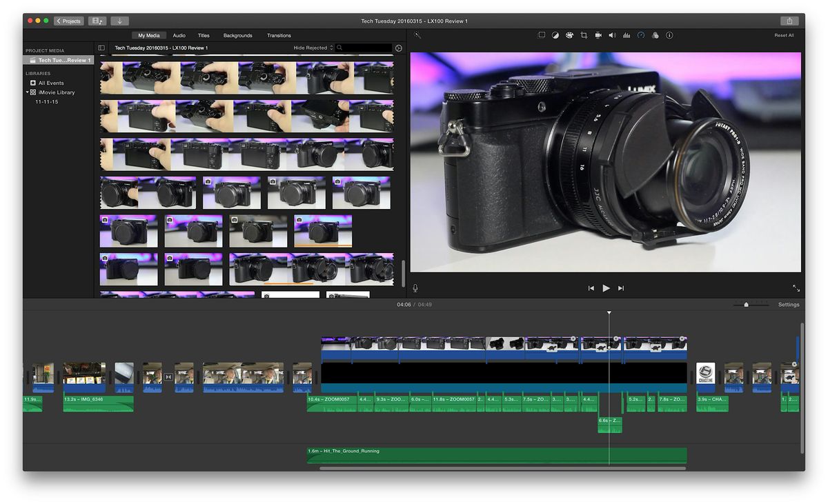Screen dimensions: 828x504
Task: Open the Color Correction palette tool
Action: click(569, 35)
